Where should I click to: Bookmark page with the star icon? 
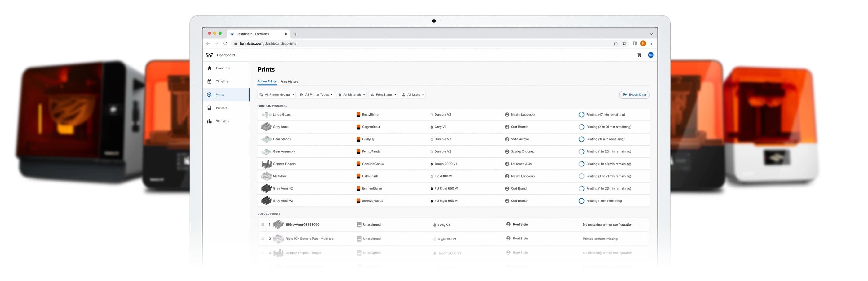tap(624, 43)
